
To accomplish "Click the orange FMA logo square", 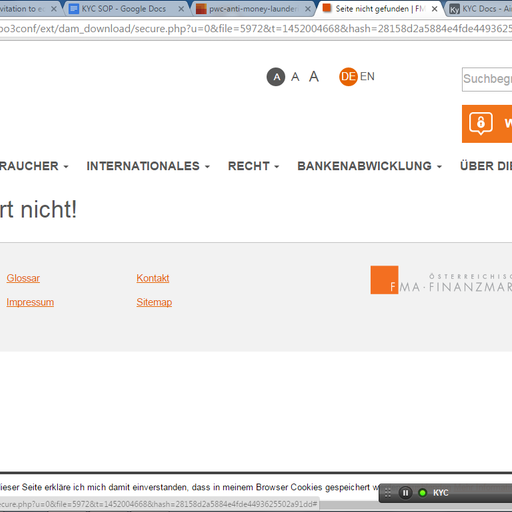I will pyautogui.click(x=384, y=280).
